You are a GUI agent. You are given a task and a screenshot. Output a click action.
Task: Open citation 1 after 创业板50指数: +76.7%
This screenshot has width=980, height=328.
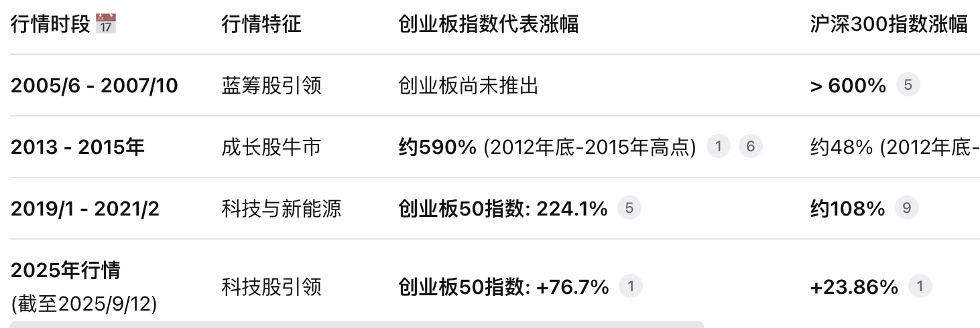(x=630, y=286)
